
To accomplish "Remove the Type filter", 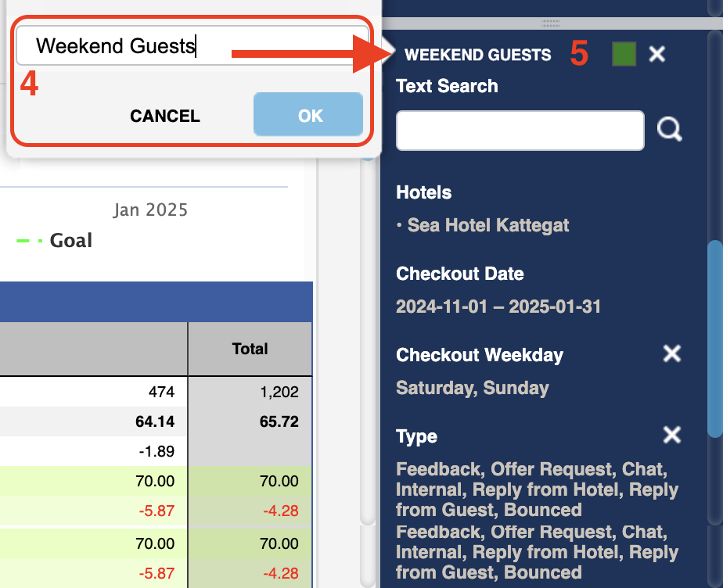I will (x=672, y=436).
